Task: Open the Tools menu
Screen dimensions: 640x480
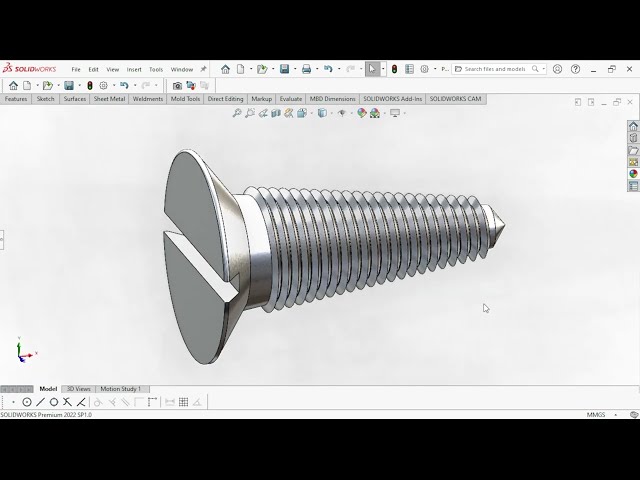Action: (x=156, y=69)
